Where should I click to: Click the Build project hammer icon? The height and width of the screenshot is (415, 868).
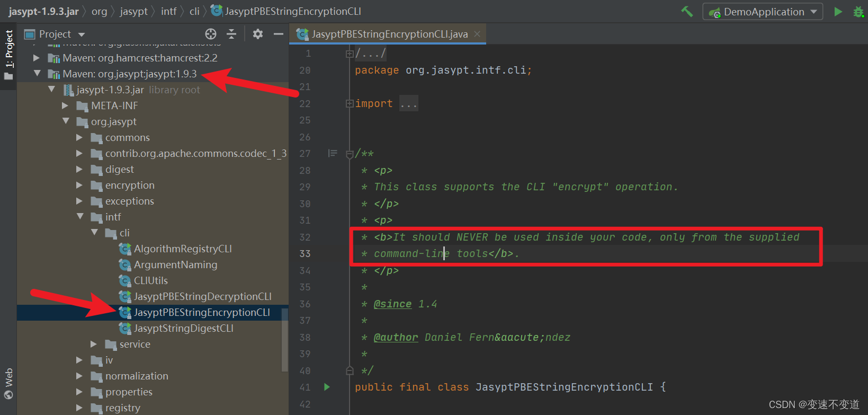click(687, 11)
